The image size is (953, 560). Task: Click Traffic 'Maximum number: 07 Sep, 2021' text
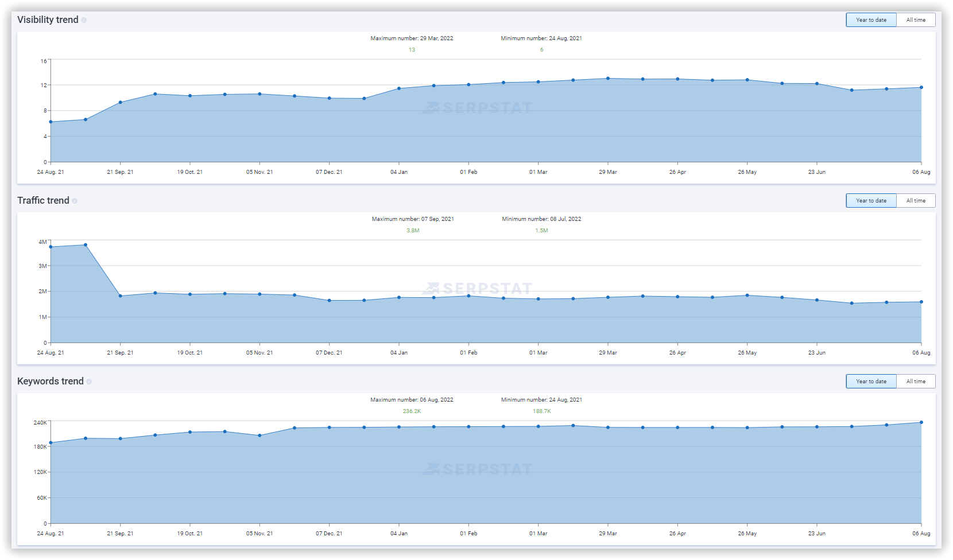click(413, 219)
